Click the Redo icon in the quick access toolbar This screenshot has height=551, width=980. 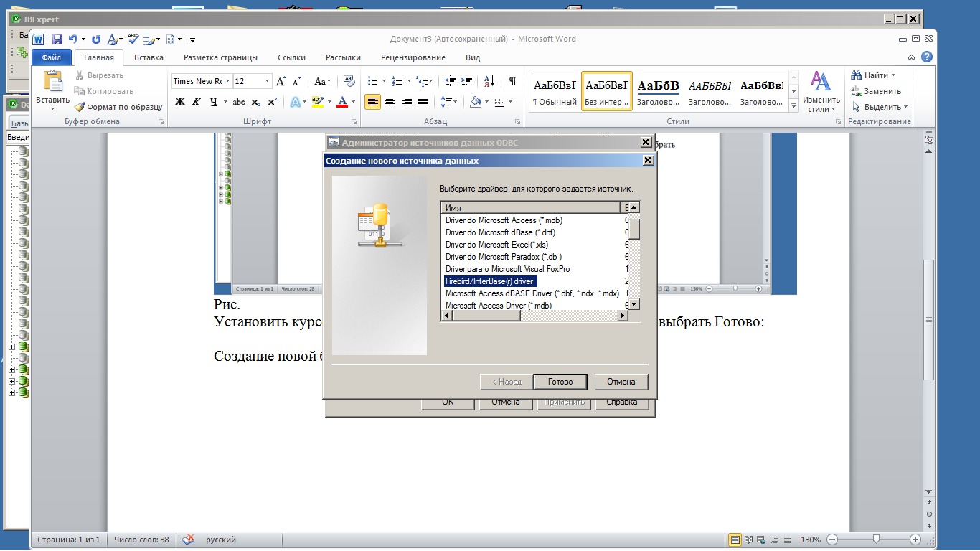coord(96,39)
